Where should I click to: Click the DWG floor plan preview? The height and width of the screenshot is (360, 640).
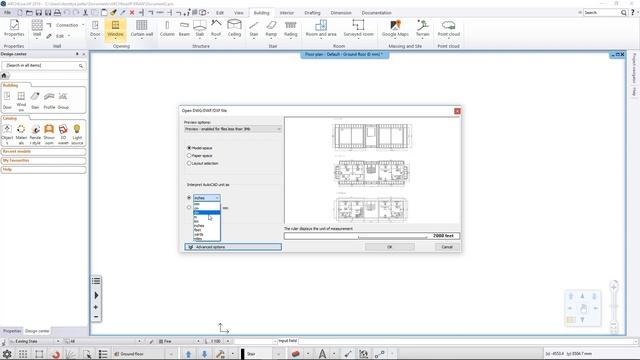pos(372,171)
